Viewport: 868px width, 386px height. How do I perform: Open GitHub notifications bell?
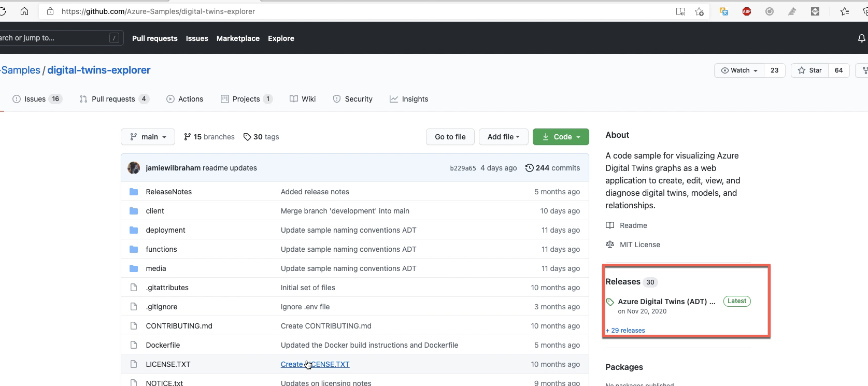click(861, 38)
